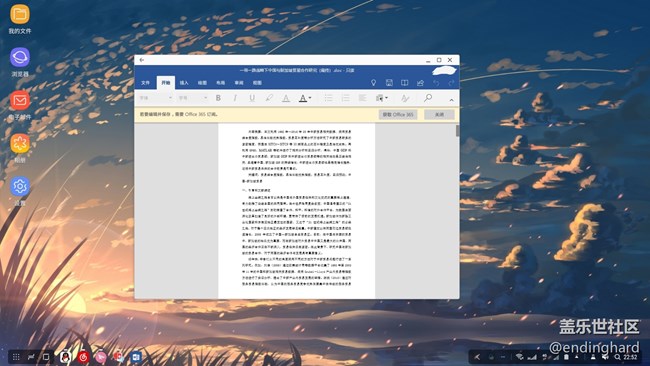Expand the font size combo box
This screenshot has height=366, width=650.
pyautogui.click(x=193, y=98)
